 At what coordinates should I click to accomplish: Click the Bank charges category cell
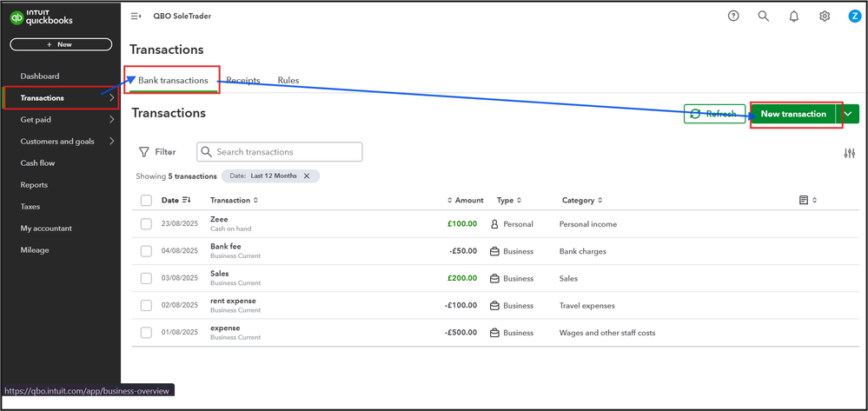[x=582, y=251]
